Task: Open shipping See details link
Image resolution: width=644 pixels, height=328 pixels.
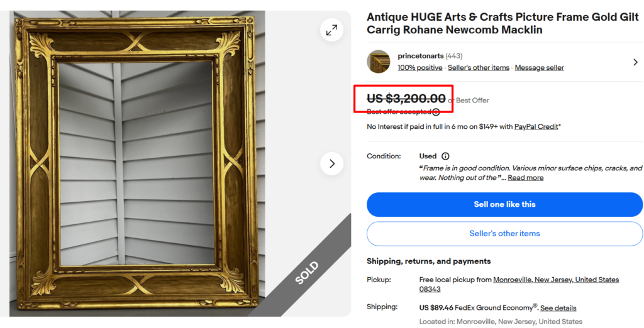Action: (558, 308)
